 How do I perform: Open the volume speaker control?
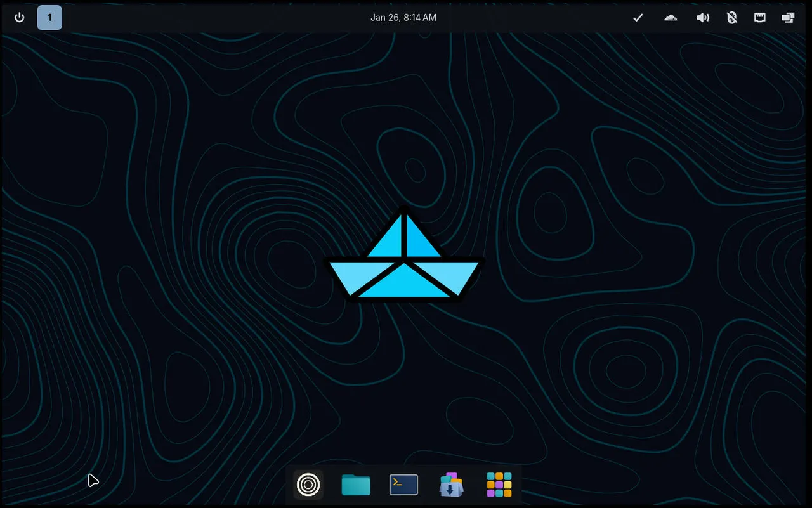coord(702,18)
